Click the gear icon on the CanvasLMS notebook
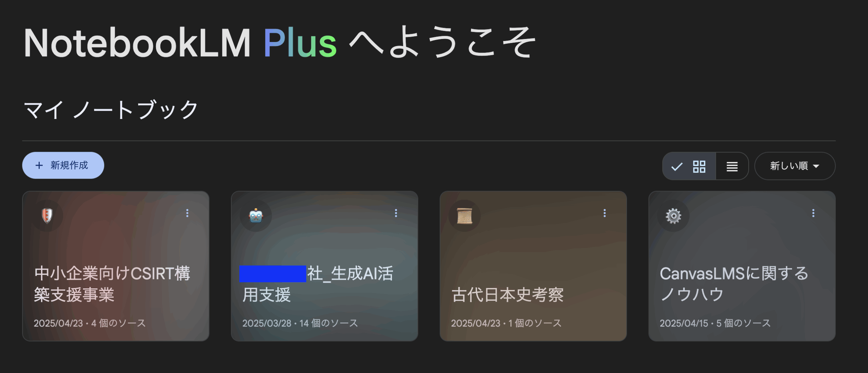868x373 pixels. [x=673, y=216]
